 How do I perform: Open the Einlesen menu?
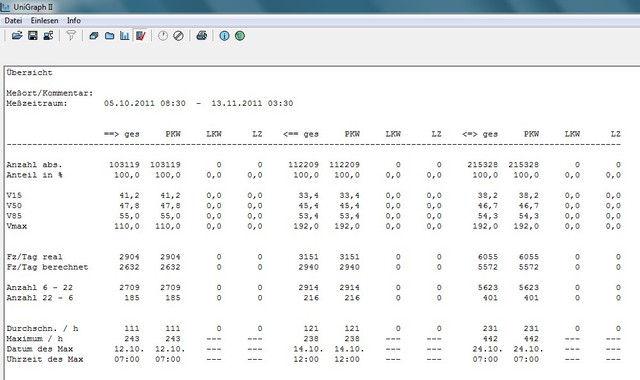(44, 20)
